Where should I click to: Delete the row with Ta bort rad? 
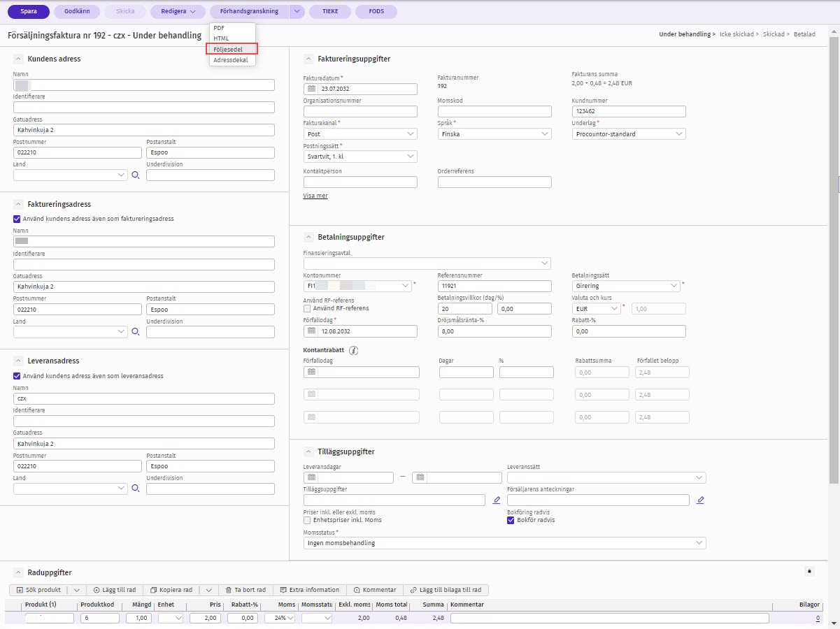click(x=245, y=590)
